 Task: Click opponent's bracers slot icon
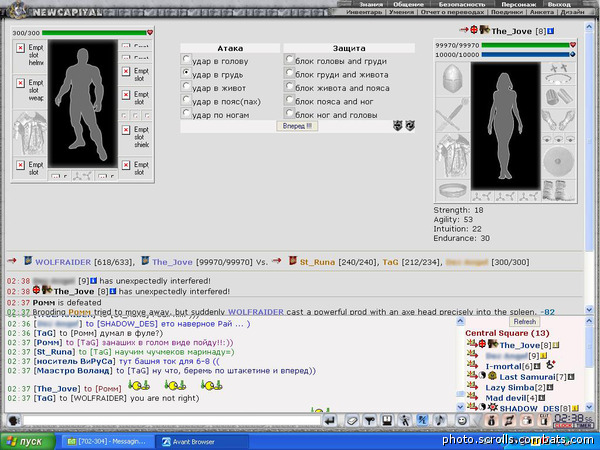tap(558, 96)
